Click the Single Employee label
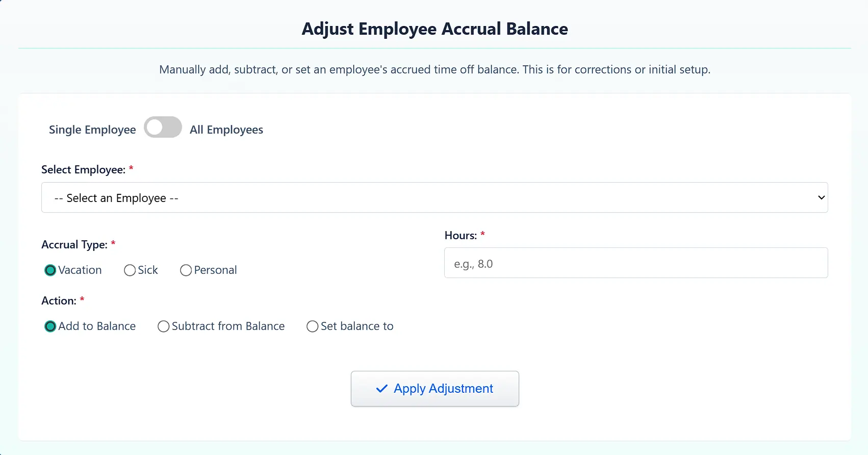The width and height of the screenshot is (868, 455). [x=92, y=129]
